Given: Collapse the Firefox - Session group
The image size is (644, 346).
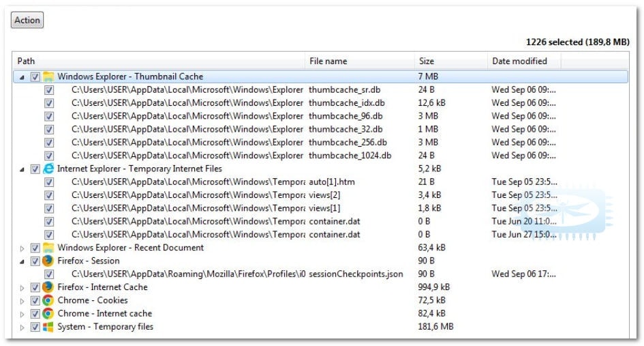Looking at the screenshot, I should [22, 261].
